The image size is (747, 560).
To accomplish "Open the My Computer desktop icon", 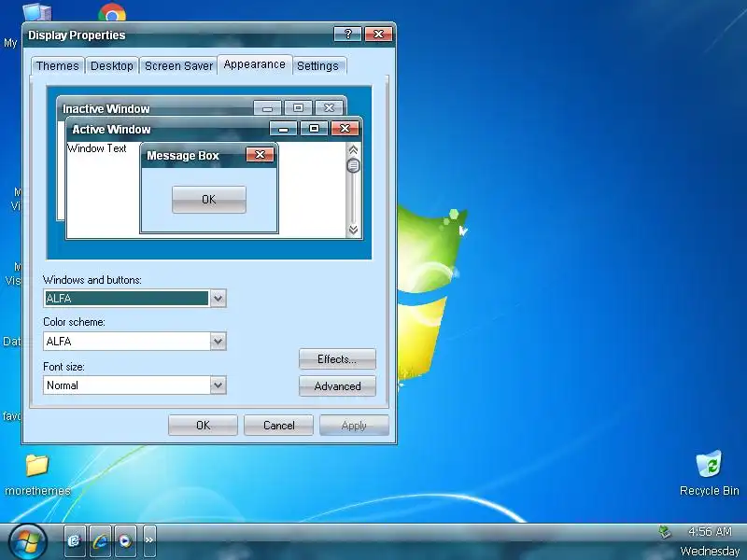I will (x=35, y=12).
